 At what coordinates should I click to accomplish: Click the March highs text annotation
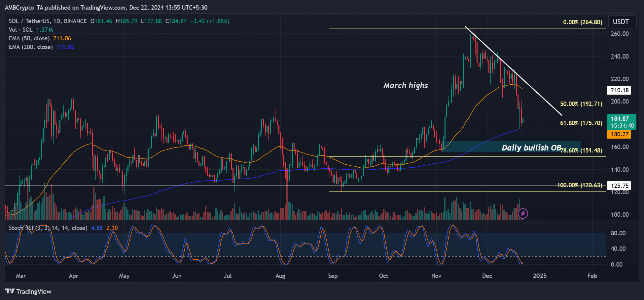point(406,86)
